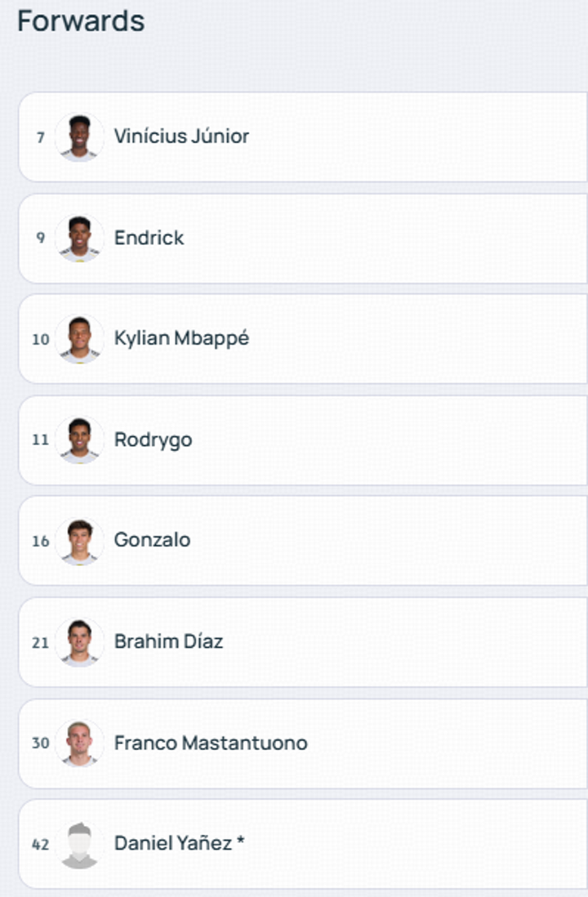Click the Forwards section heading
Screen dimensions: 588x897
click(81, 21)
